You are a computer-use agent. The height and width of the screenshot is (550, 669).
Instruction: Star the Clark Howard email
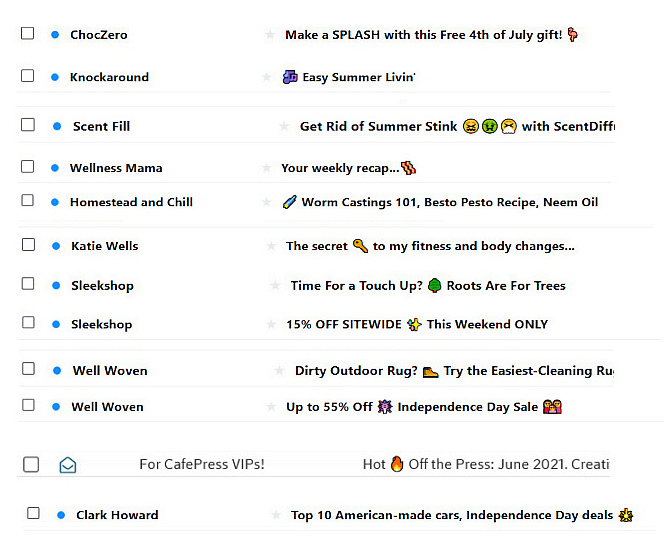tap(276, 516)
